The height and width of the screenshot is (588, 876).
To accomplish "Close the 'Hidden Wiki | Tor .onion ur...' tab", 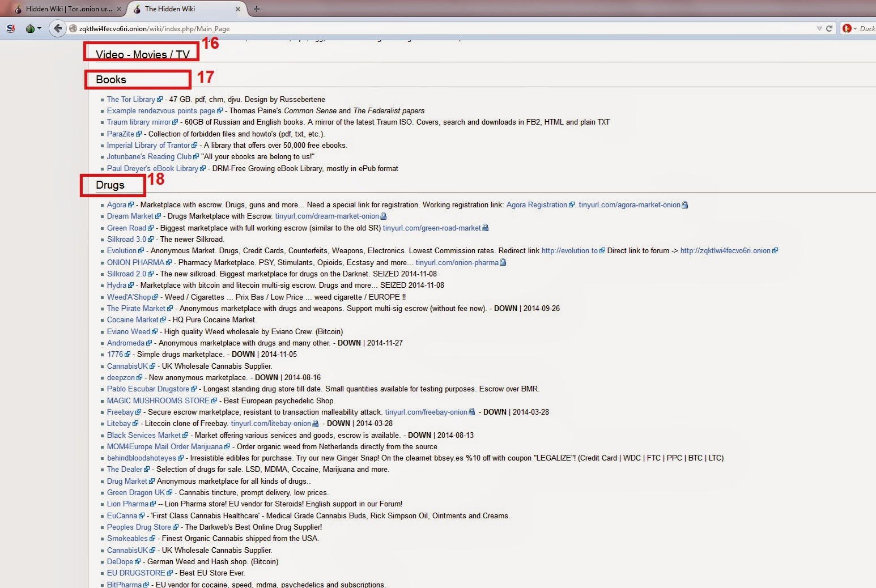I will tap(119, 9).
